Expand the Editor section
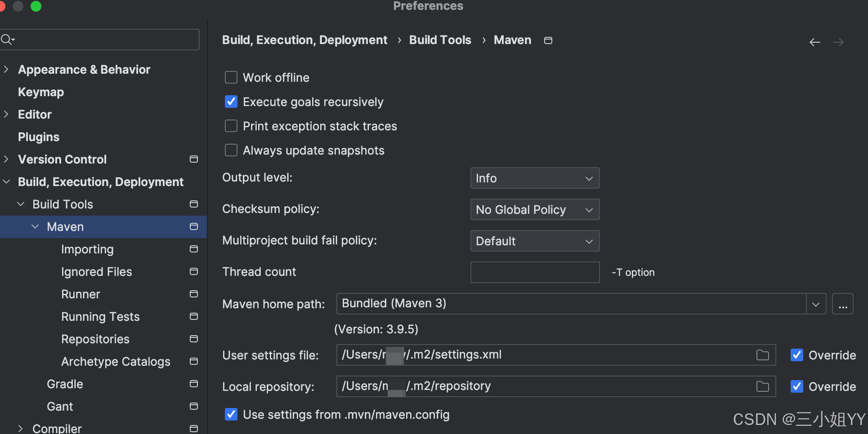868x434 pixels. [x=6, y=114]
